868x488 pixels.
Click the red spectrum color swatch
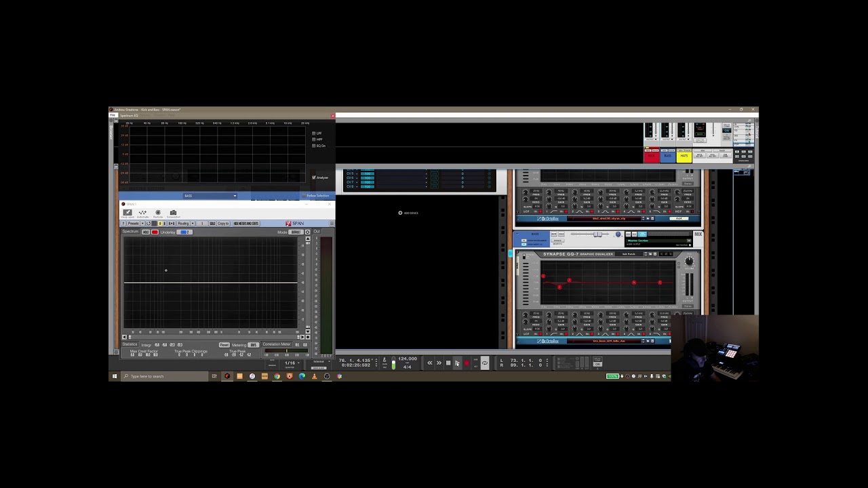point(155,232)
